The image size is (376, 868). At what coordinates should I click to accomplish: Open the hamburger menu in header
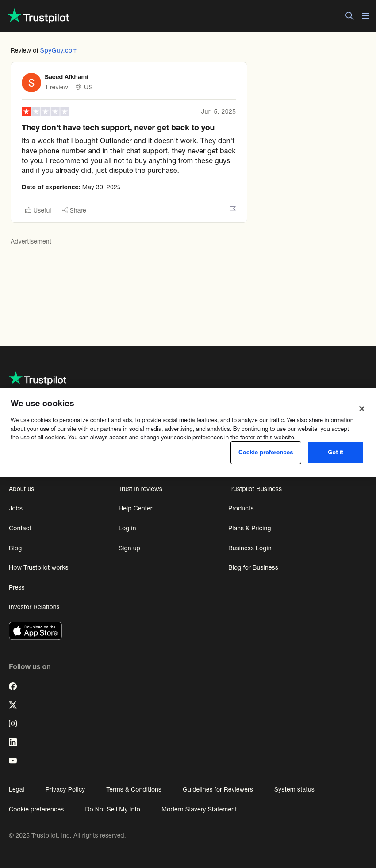pos(365,16)
